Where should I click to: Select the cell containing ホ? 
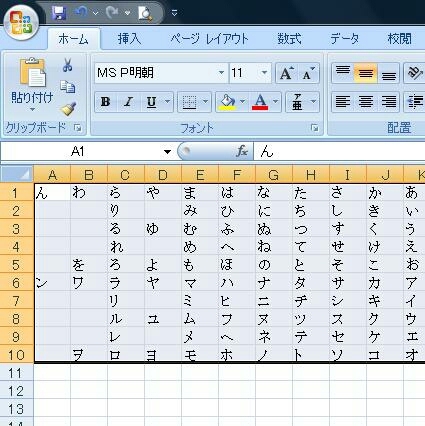(237, 354)
